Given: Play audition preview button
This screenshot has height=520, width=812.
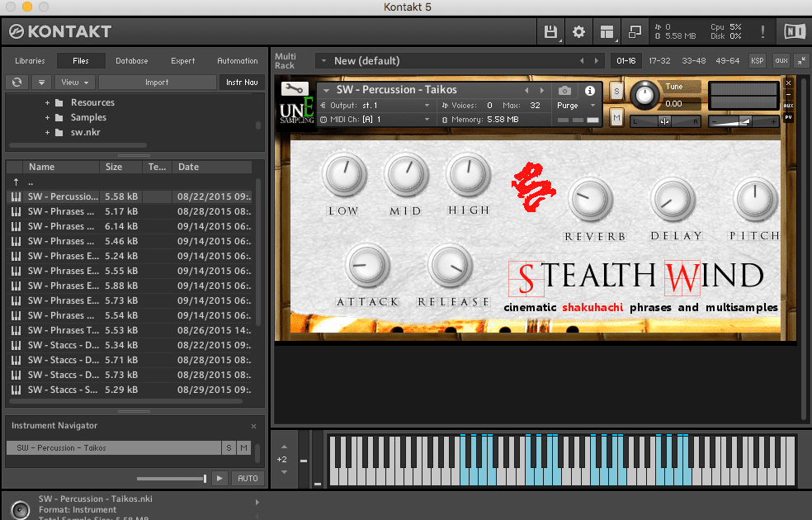Looking at the screenshot, I should [220, 478].
